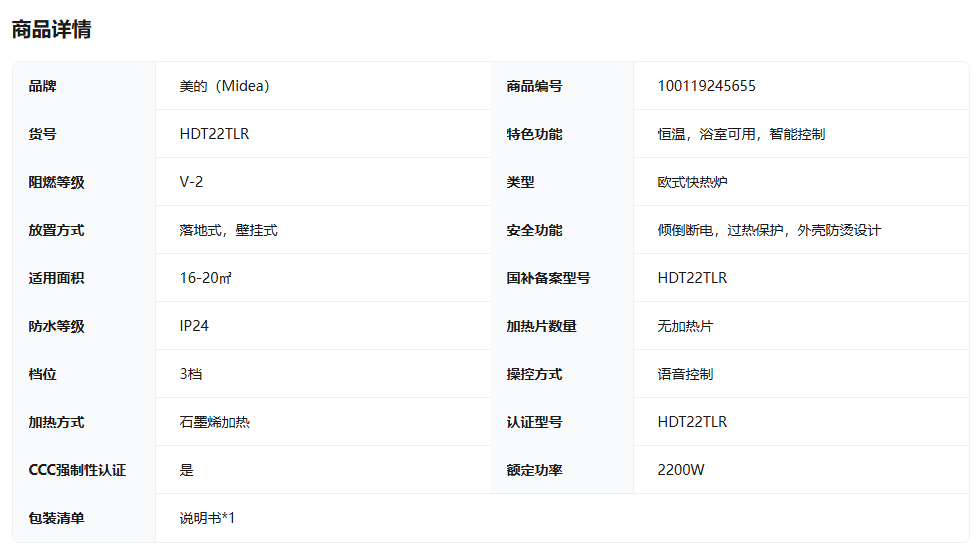Click the control method value 语音控制
The width and height of the screenshot is (979, 557).
(x=685, y=374)
